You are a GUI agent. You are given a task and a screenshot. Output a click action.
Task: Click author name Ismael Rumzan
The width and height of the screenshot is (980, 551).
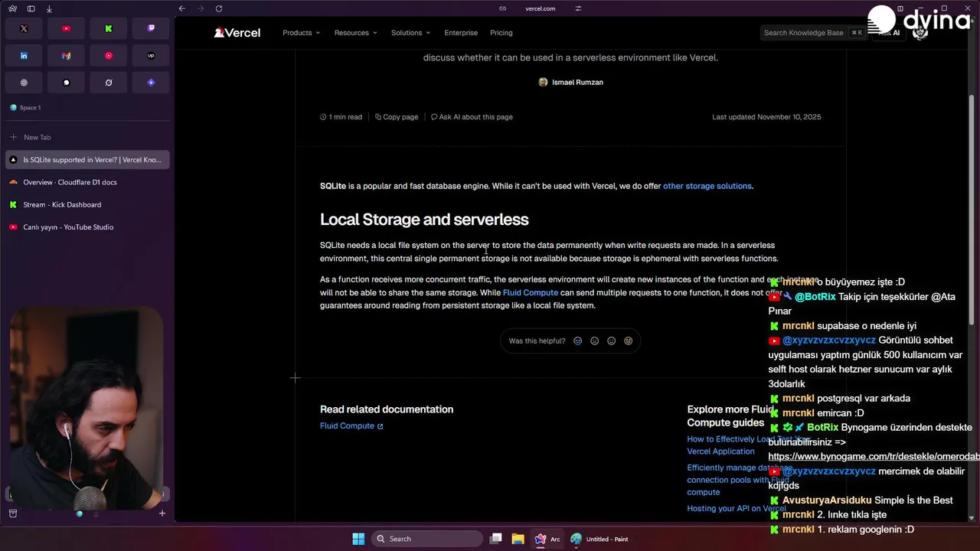577,82
